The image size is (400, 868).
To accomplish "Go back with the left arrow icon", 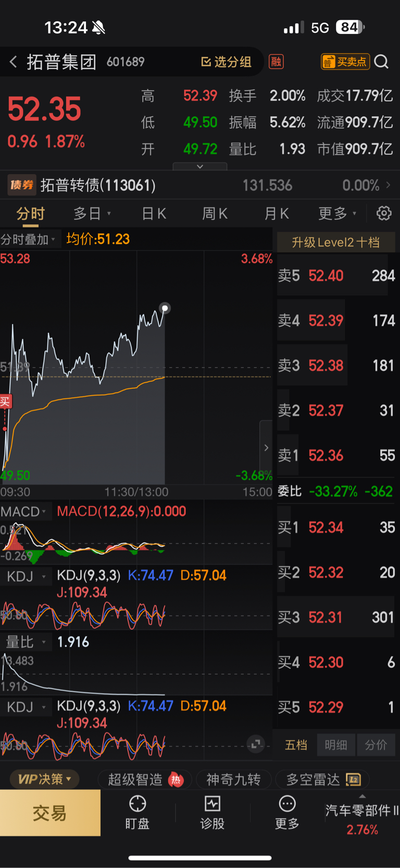I will 14,62.
